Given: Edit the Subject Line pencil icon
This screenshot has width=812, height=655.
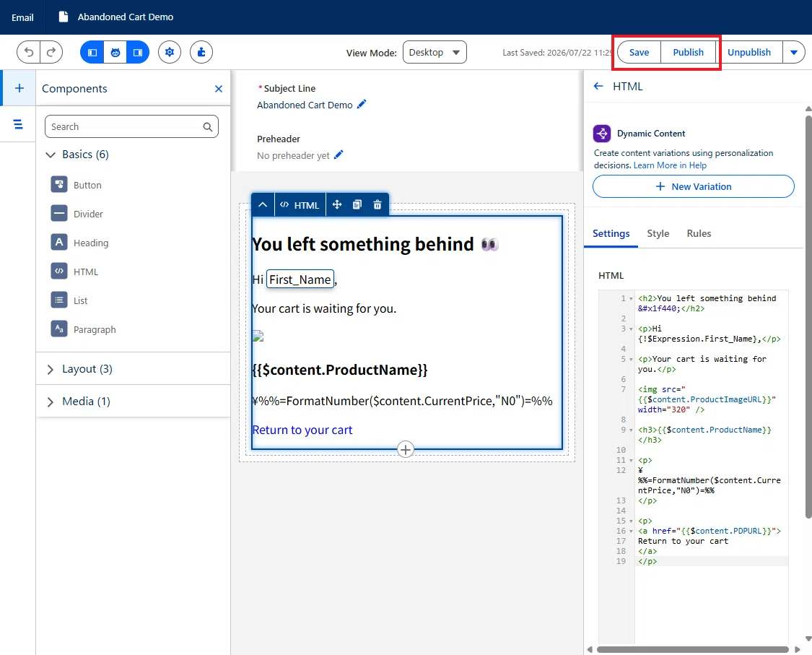Looking at the screenshot, I should point(362,104).
